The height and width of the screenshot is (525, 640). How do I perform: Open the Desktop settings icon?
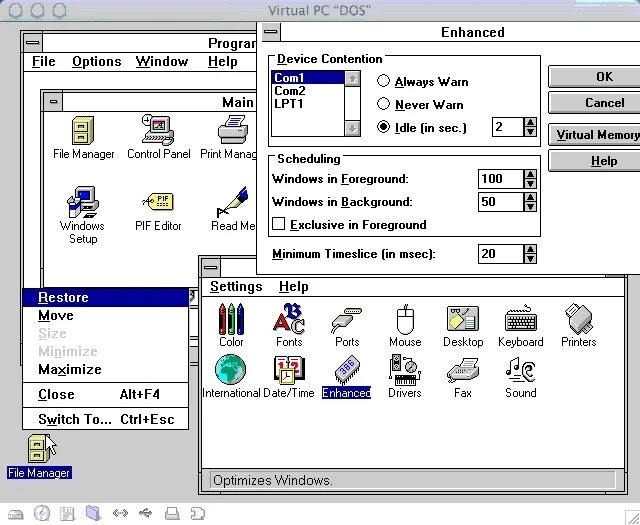click(x=463, y=325)
